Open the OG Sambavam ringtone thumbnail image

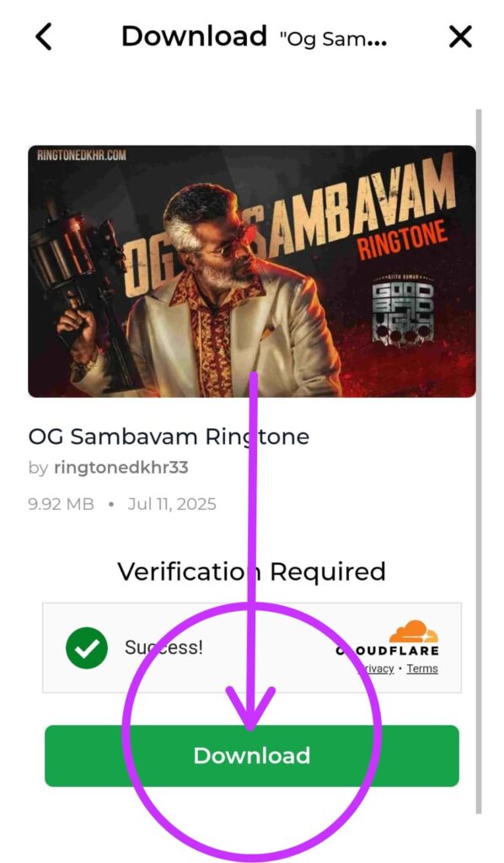251,271
